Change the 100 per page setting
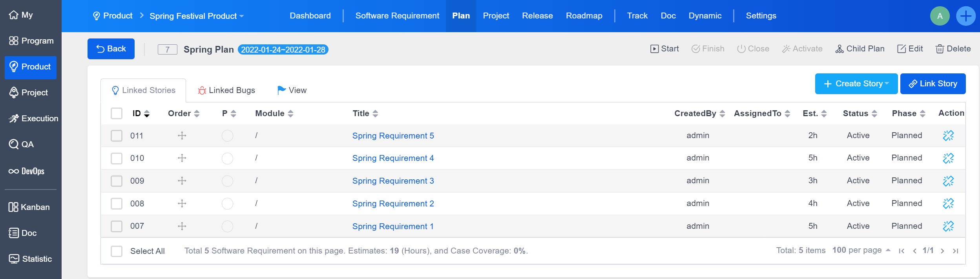Image resolution: width=980 pixels, height=279 pixels. point(861,250)
